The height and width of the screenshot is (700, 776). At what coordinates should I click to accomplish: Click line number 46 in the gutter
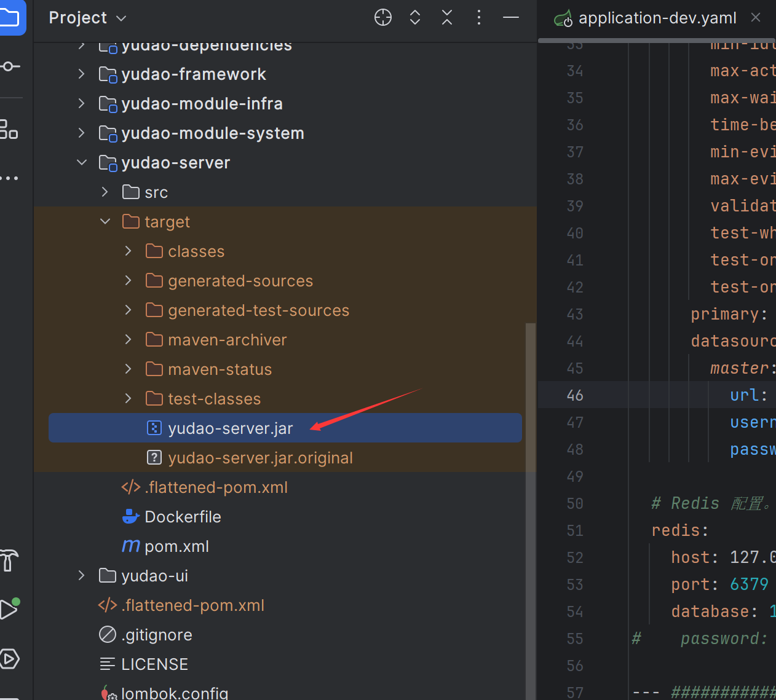(575, 395)
